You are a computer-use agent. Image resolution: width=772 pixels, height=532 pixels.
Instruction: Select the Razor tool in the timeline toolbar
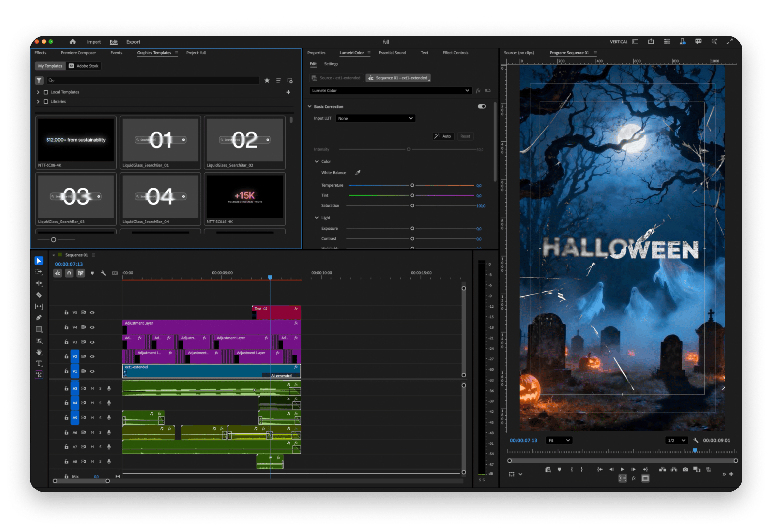[39, 295]
